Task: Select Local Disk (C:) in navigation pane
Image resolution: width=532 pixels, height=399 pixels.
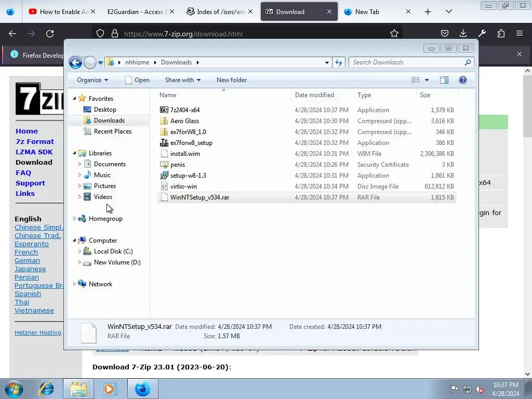Action: click(x=113, y=251)
